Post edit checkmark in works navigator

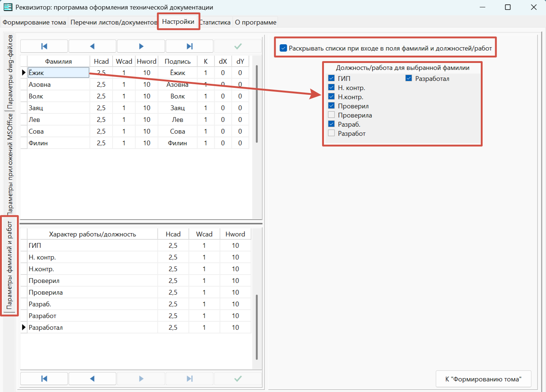(x=238, y=378)
